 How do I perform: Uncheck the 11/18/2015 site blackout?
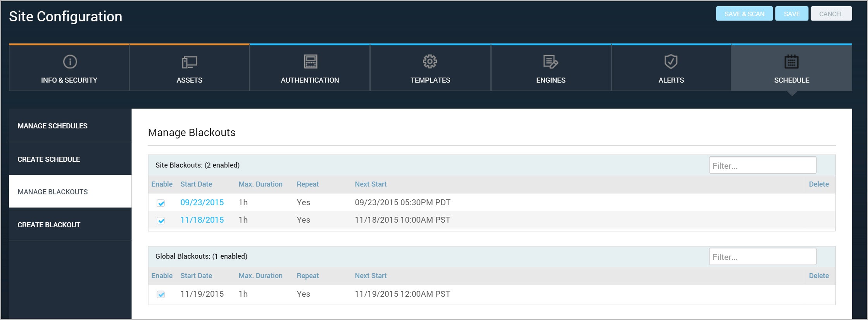tap(161, 221)
